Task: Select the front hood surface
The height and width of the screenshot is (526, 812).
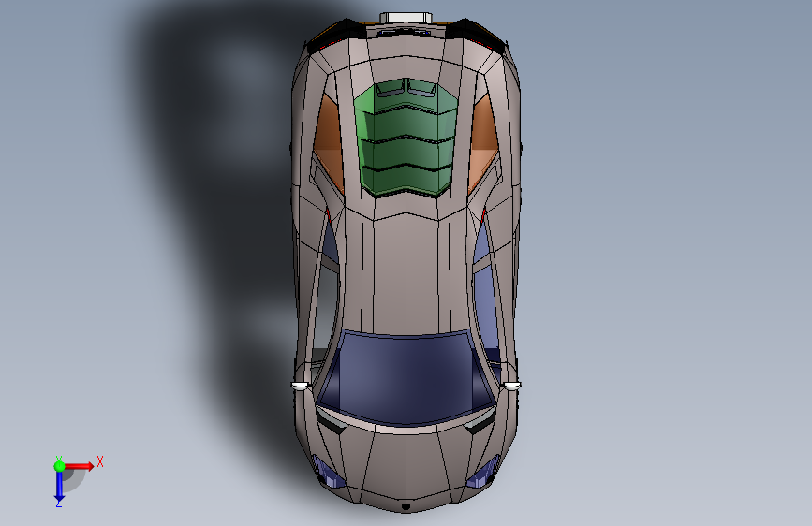Action: point(406,463)
